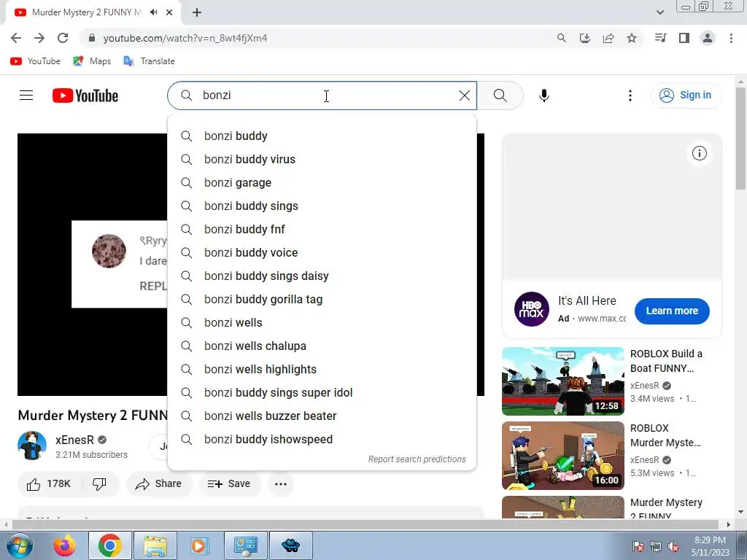Image resolution: width=747 pixels, height=560 pixels.
Task: Choose bonzi buddy gorilla tag suggestion
Action: [x=322, y=300]
